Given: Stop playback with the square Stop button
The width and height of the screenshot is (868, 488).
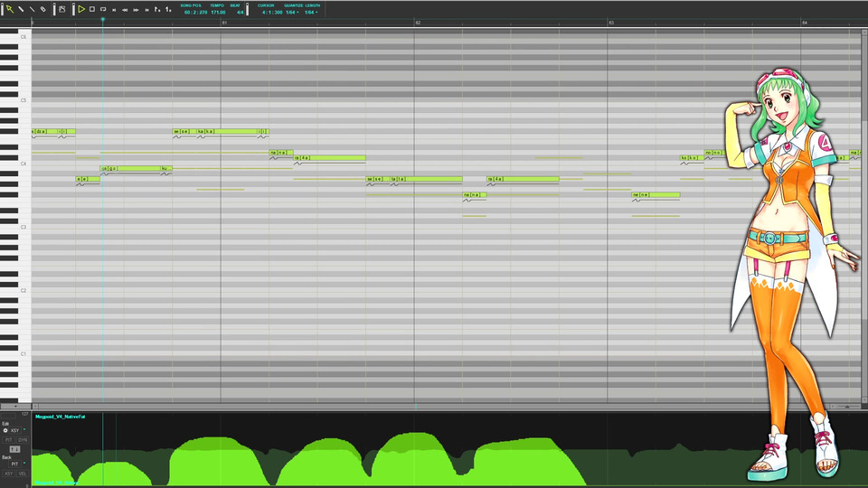Looking at the screenshot, I should (92, 9).
